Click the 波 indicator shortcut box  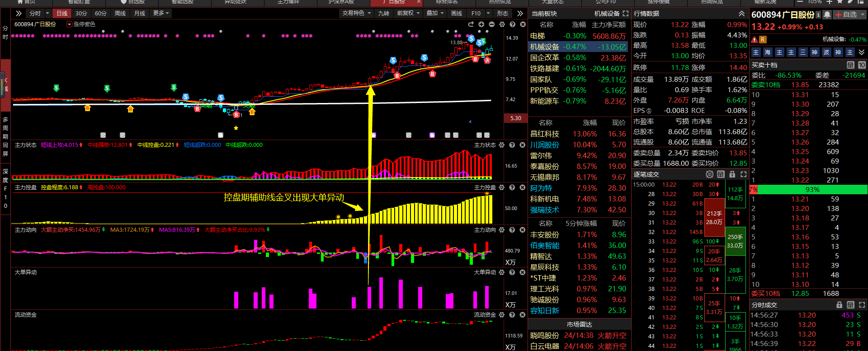(826, 52)
